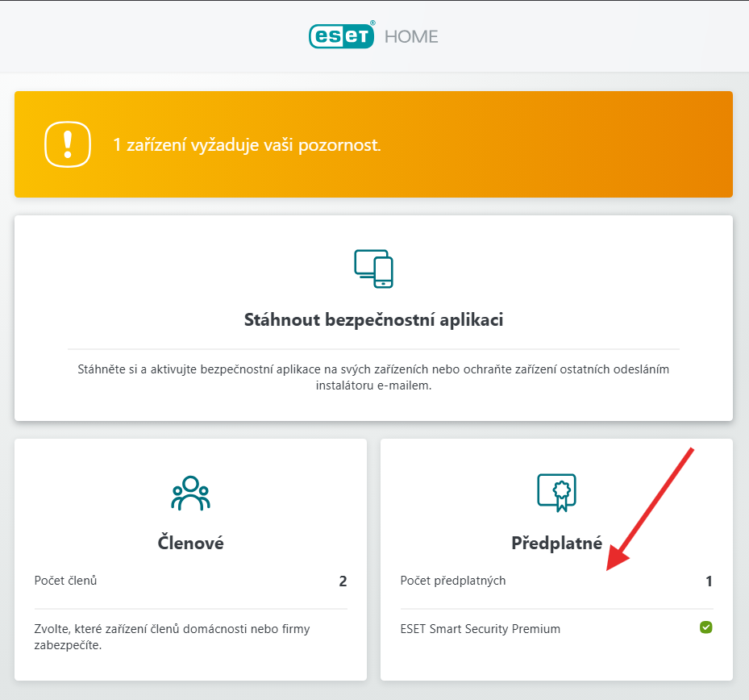Click the Počet předplatných label
749x700 pixels.
pos(453,581)
